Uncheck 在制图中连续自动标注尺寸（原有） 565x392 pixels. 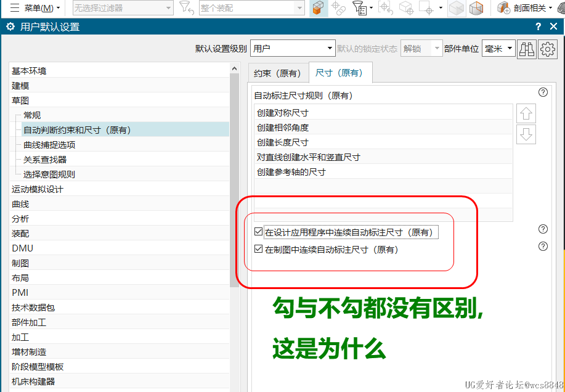[x=258, y=249]
